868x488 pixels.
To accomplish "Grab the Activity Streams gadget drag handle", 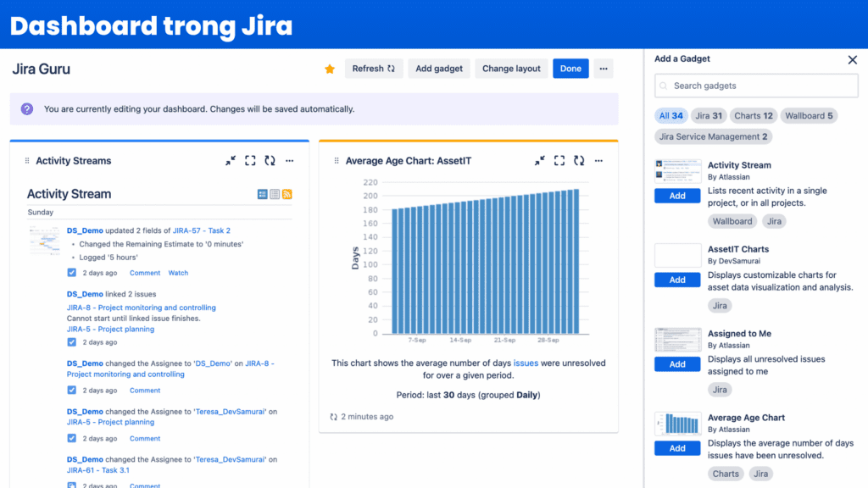I will (26, 161).
